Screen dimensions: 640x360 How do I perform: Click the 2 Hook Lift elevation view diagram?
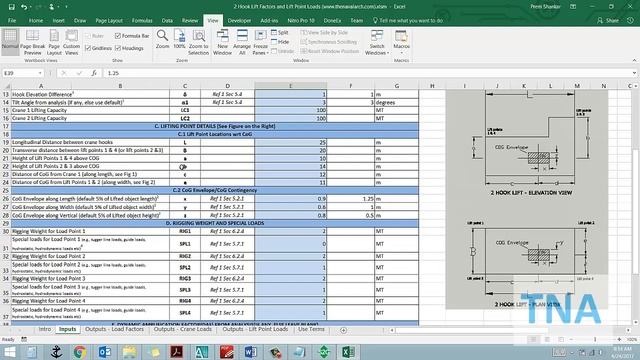530,144
